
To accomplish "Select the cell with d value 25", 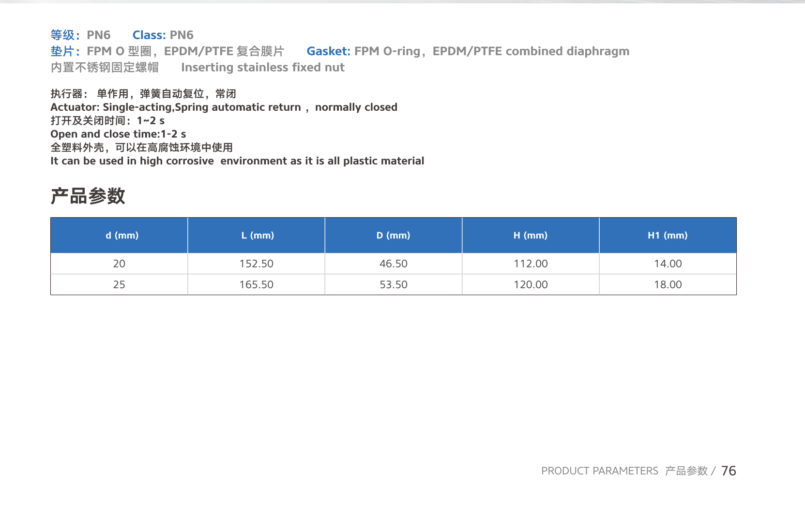I will (119, 284).
